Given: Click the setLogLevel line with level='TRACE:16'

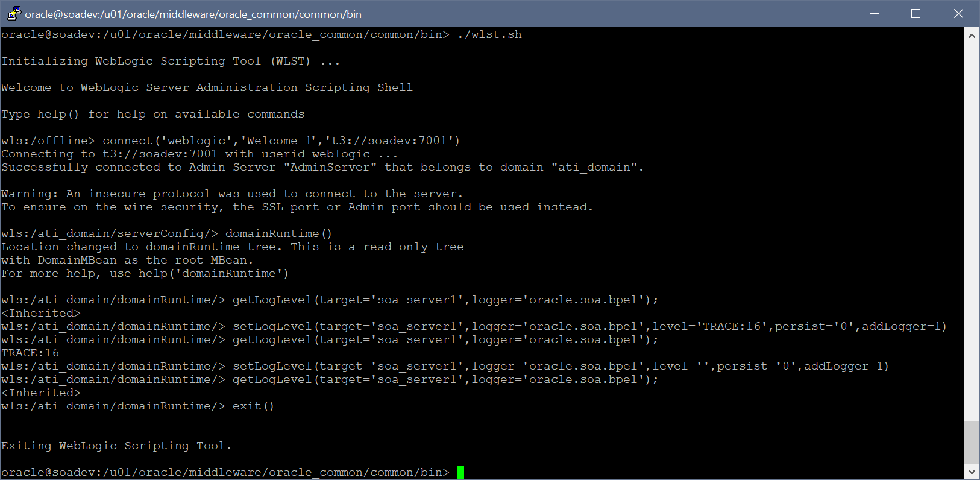Looking at the screenshot, I should pos(589,327).
